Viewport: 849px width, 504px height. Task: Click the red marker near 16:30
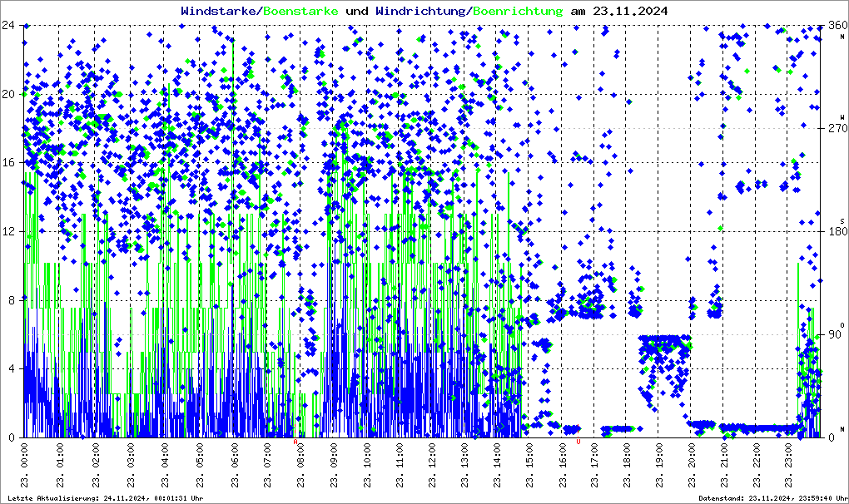578,441
